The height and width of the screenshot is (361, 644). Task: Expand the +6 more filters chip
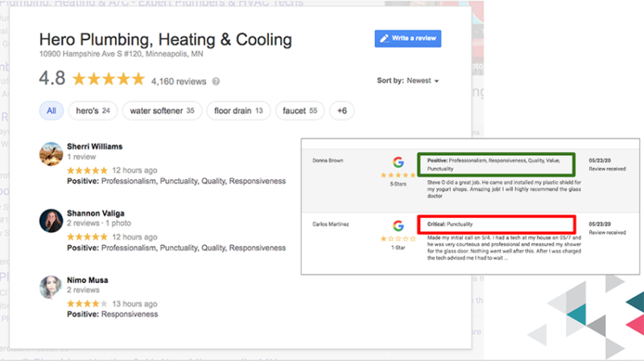pyautogui.click(x=341, y=111)
